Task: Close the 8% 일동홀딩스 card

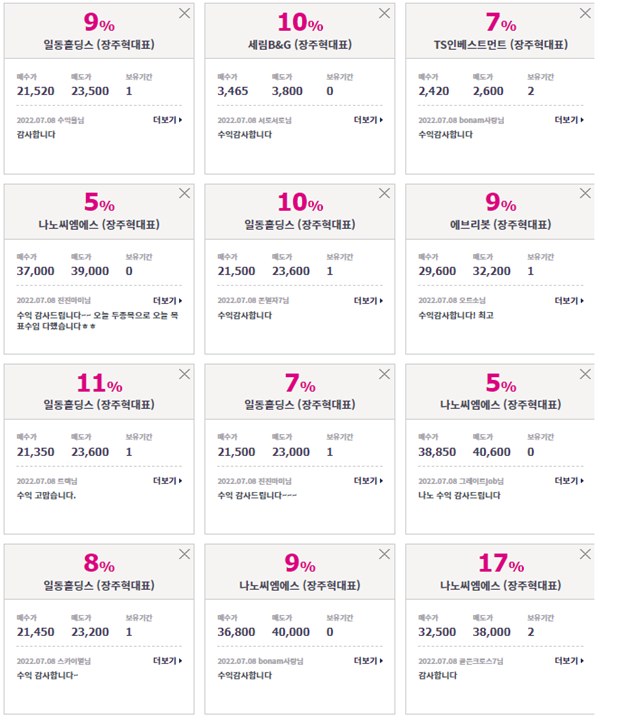Action: 184,554
